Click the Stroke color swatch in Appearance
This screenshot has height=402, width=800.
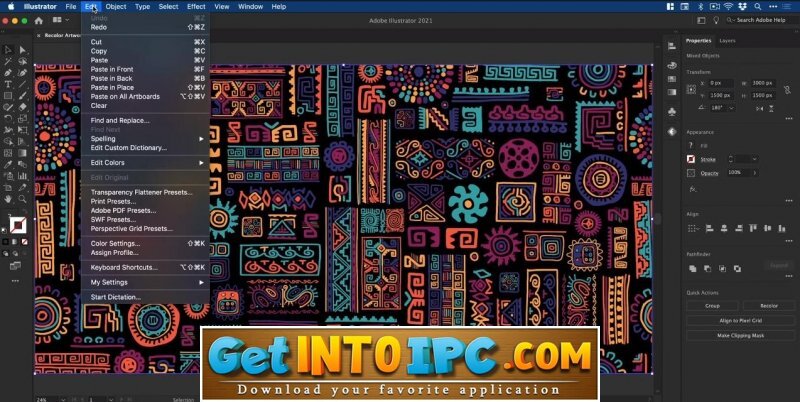click(x=691, y=159)
